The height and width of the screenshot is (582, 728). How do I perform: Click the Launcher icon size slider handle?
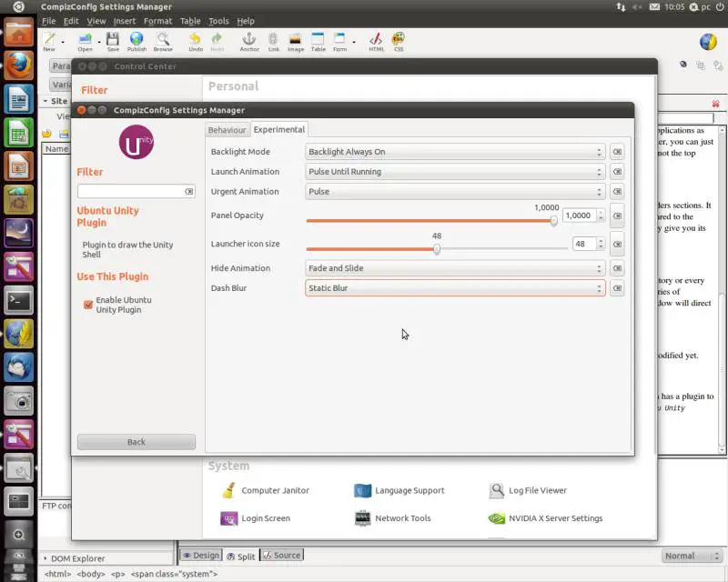tap(437, 249)
